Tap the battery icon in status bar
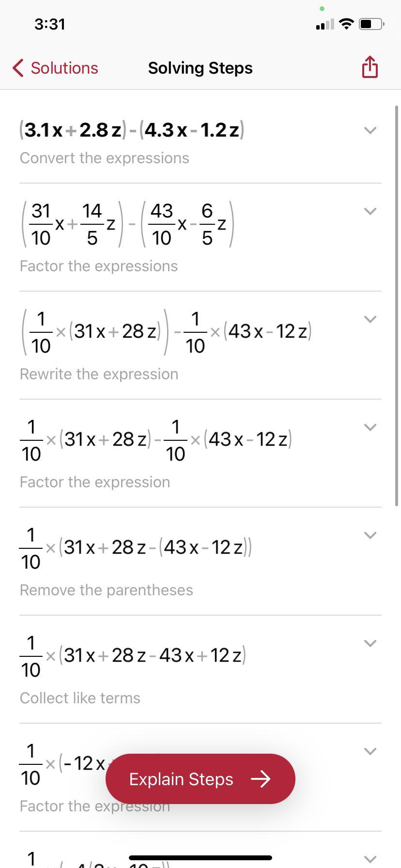The height and width of the screenshot is (868, 401). (371, 24)
